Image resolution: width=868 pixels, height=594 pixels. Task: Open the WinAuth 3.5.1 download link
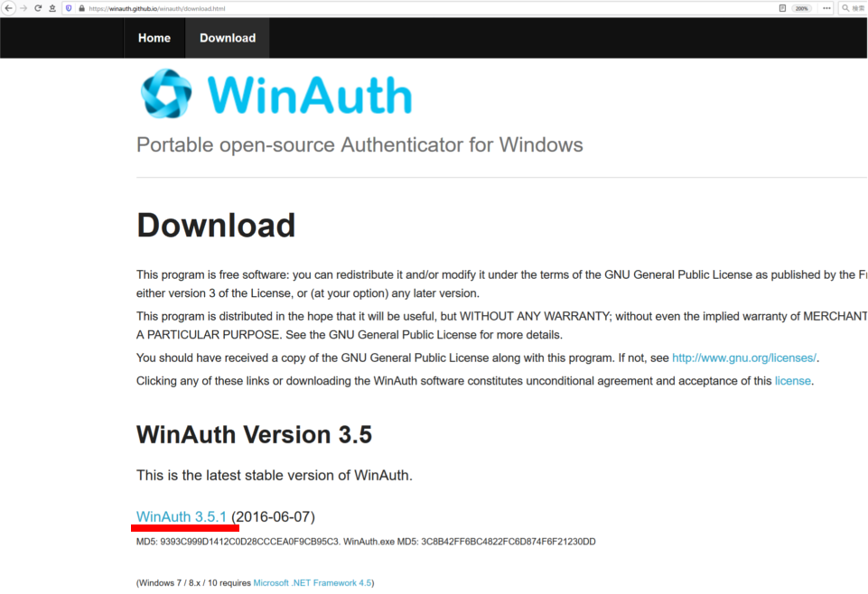point(180,516)
